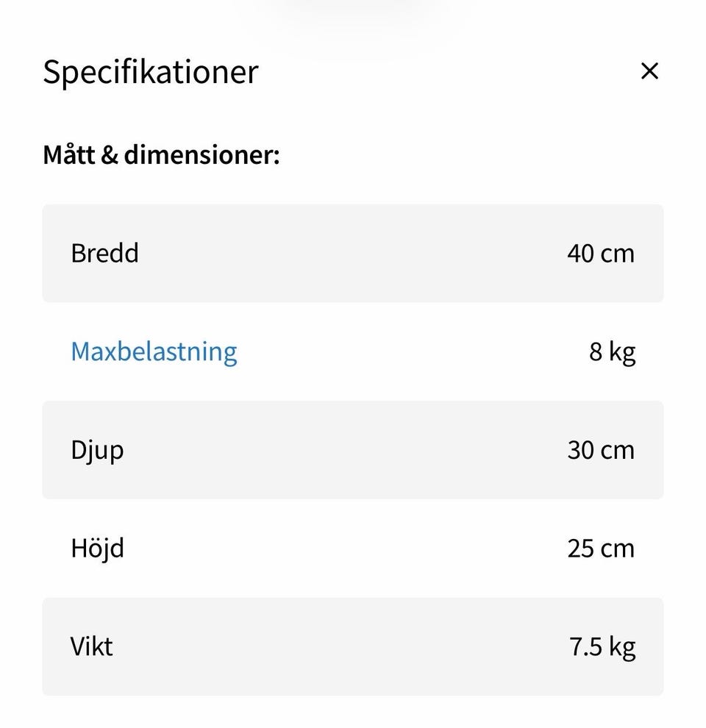Click the 25 cm height value
This screenshot has height=728, width=706.
[600, 549]
